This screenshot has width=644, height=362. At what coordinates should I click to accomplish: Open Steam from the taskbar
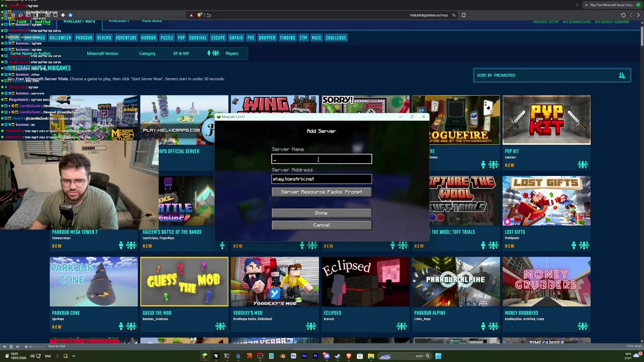click(337, 356)
